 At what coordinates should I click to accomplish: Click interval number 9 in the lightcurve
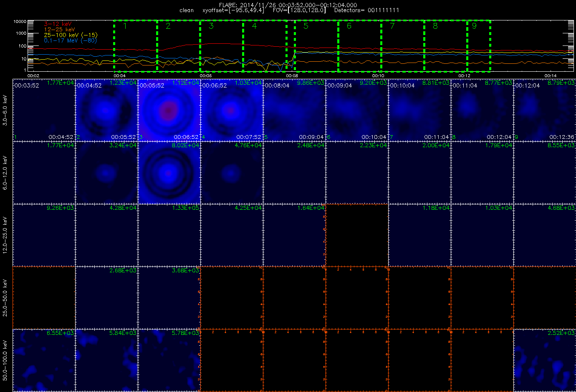pyautogui.click(x=474, y=26)
